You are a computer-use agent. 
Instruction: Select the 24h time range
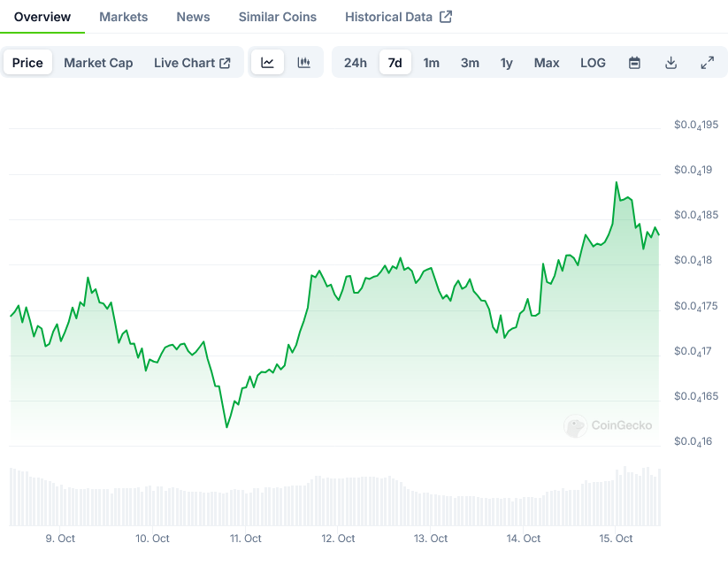point(356,63)
